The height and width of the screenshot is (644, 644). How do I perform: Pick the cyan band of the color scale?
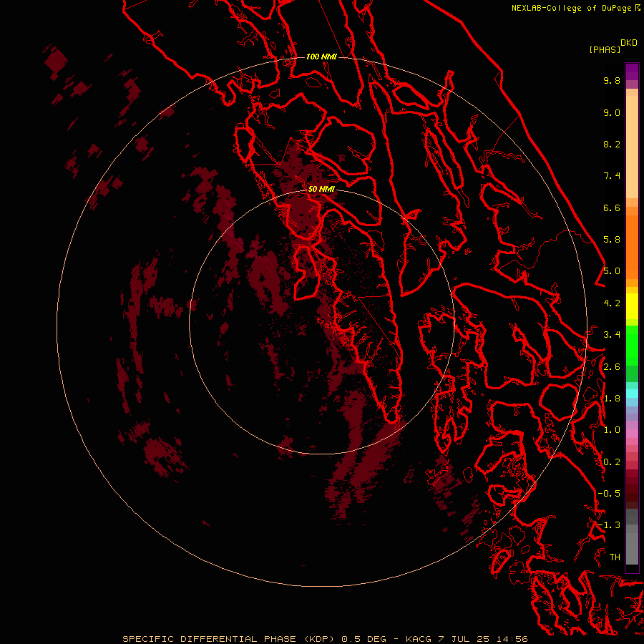tap(632, 393)
